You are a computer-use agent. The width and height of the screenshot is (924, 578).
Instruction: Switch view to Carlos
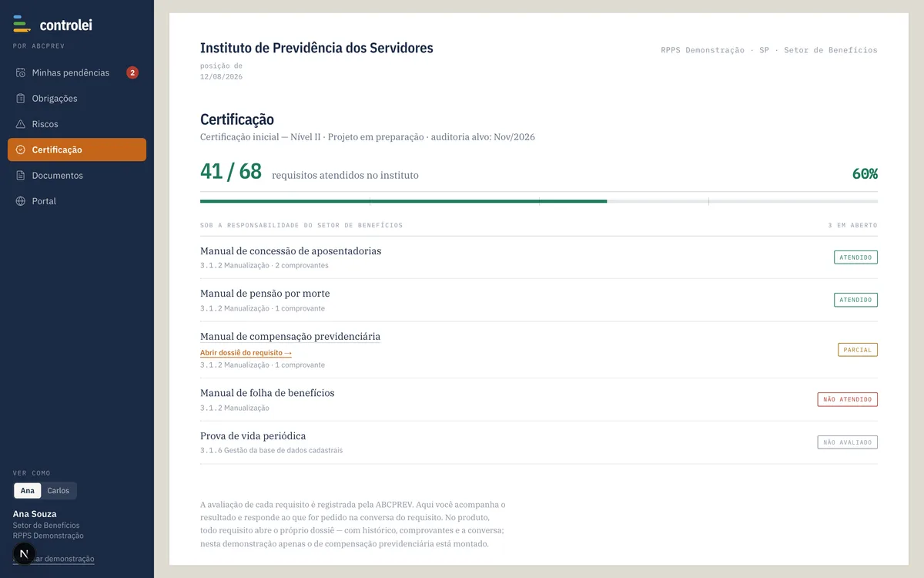[x=59, y=491]
